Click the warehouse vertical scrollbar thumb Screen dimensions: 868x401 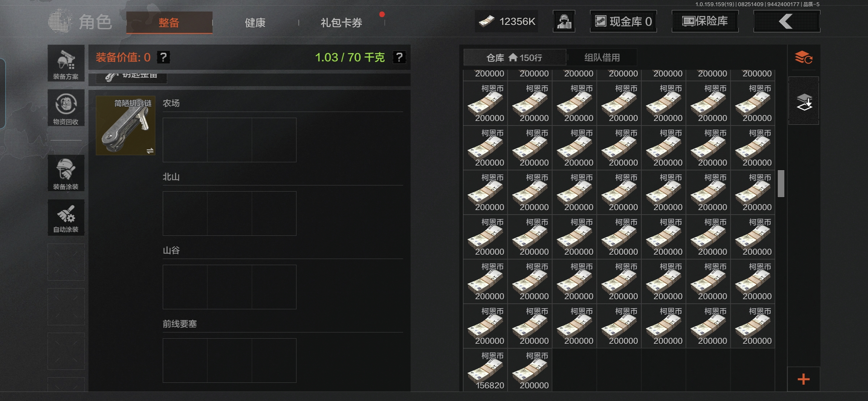pyautogui.click(x=781, y=183)
